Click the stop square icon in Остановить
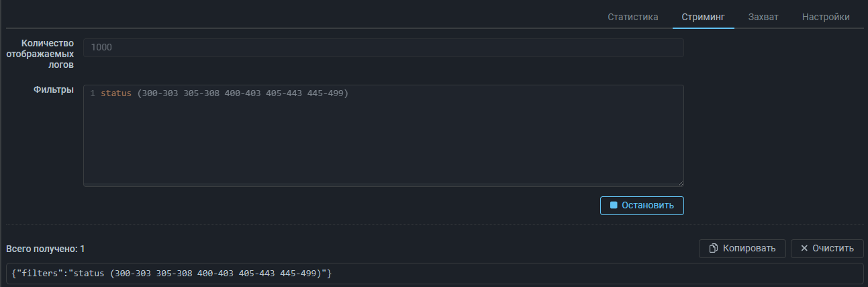The image size is (868, 287). (x=613, y=205)
